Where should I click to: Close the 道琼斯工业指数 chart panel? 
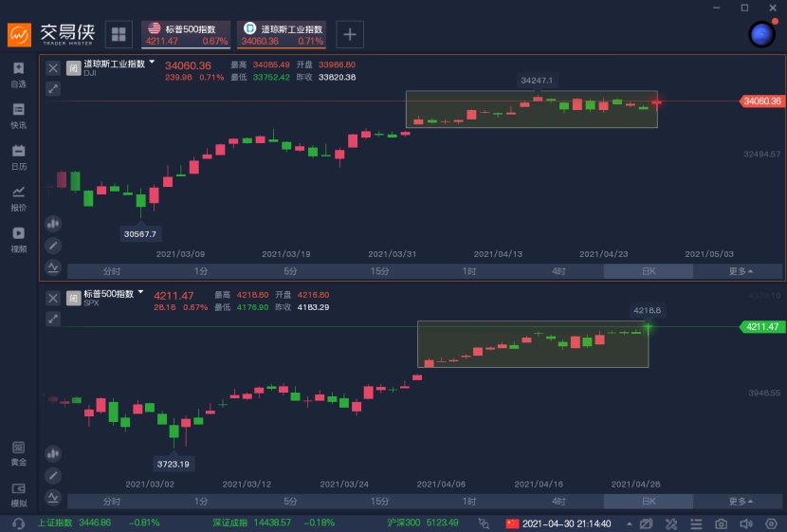coord(53,67)
